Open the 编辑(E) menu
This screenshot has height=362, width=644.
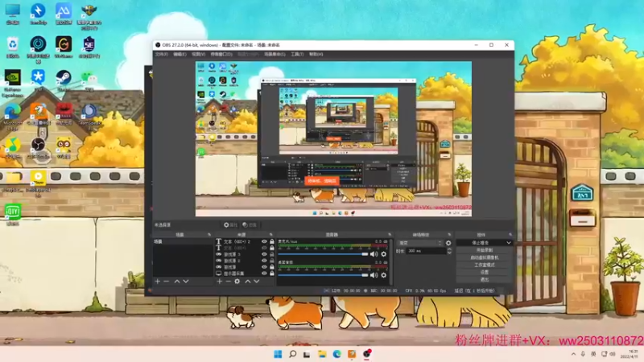180,54
